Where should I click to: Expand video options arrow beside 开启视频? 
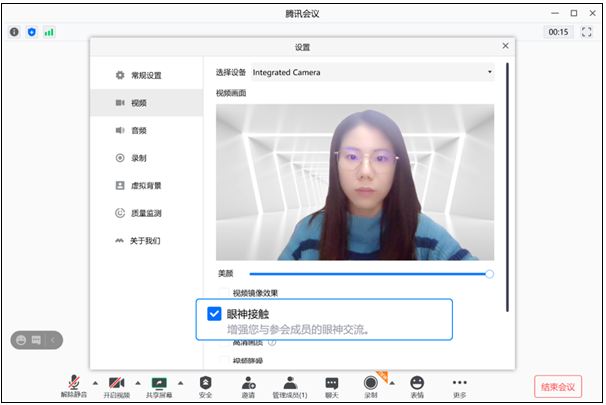click(138, 383)
